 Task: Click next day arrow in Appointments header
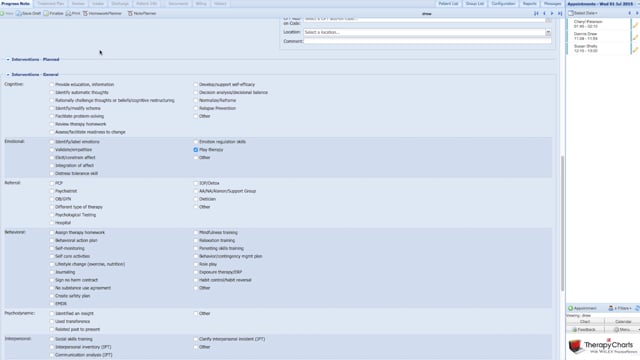click(637, 13)
